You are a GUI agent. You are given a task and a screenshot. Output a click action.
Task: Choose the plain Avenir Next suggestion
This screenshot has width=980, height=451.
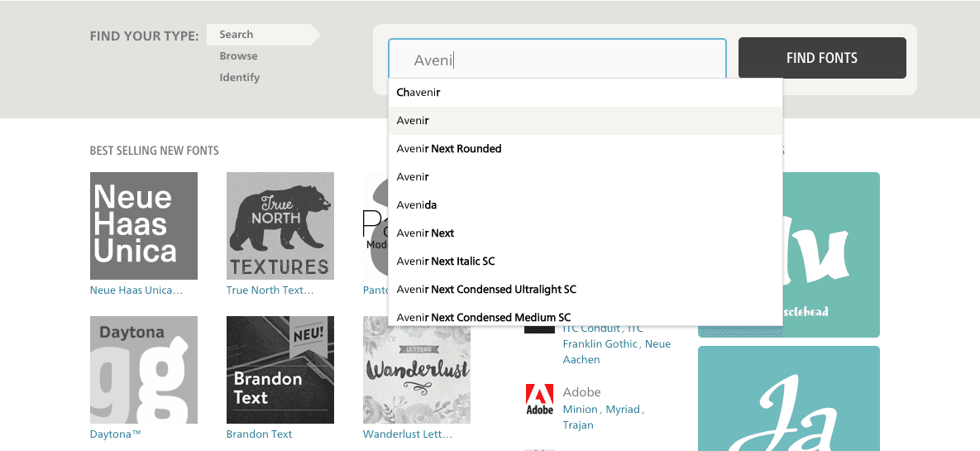coord(585,233)
